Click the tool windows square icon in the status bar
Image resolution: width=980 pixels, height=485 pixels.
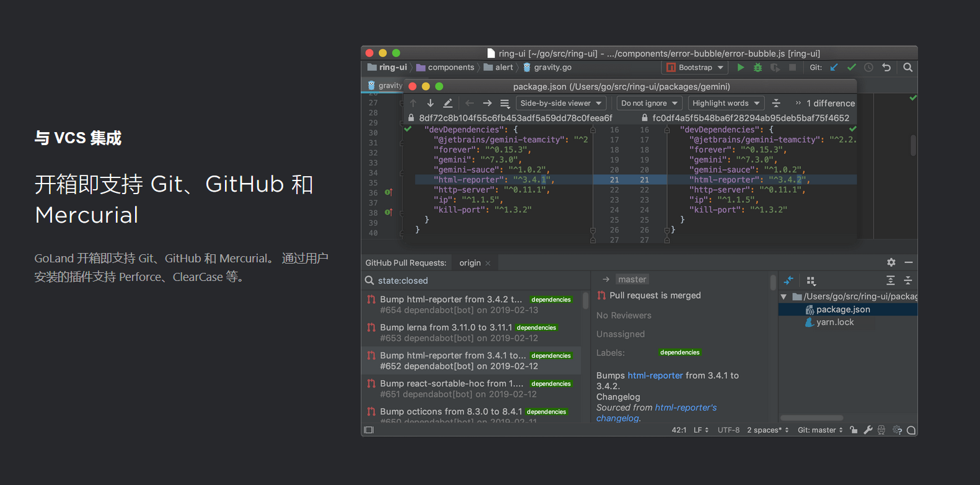pos(369,430)
